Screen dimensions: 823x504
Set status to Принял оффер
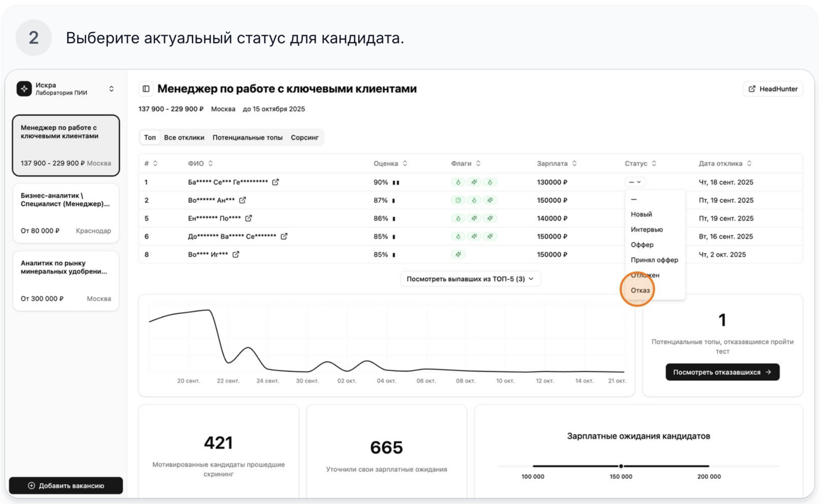[x=654, y=260]
